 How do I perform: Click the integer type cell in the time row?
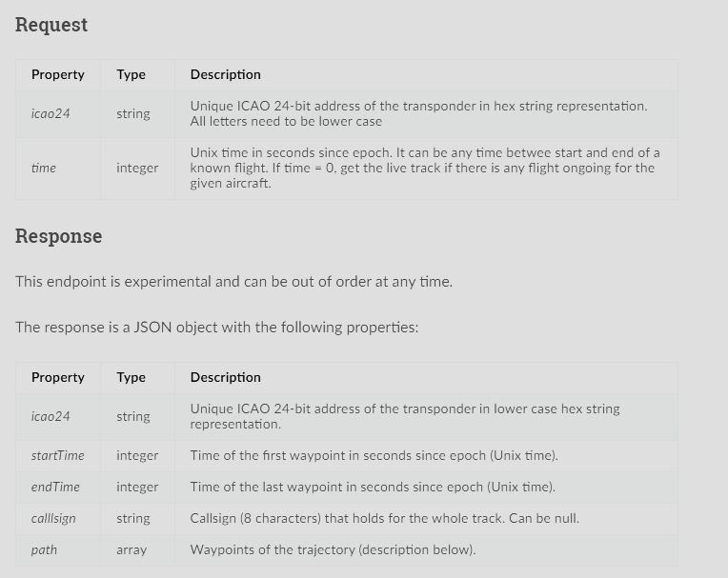click(x=137, y=169)
